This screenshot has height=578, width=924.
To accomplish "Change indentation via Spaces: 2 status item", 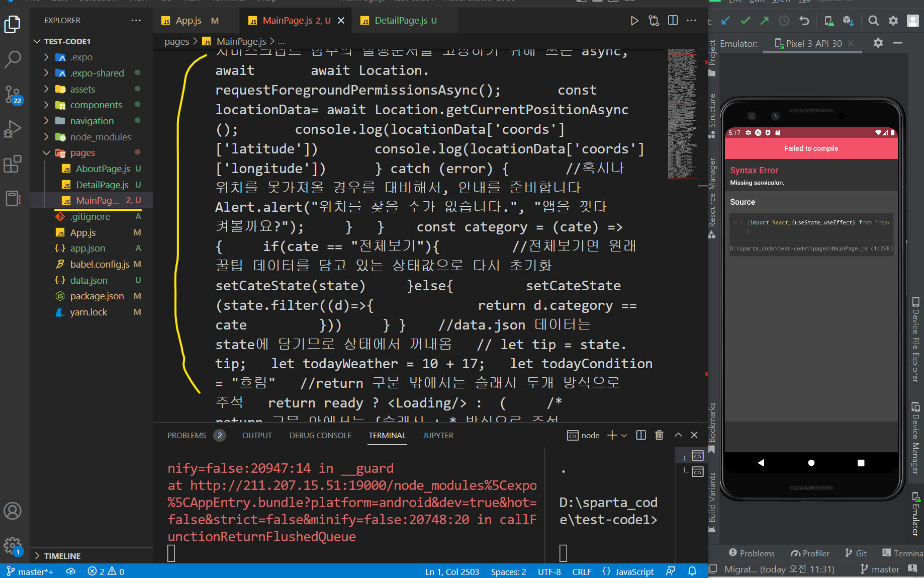I will tap(508, 571).
